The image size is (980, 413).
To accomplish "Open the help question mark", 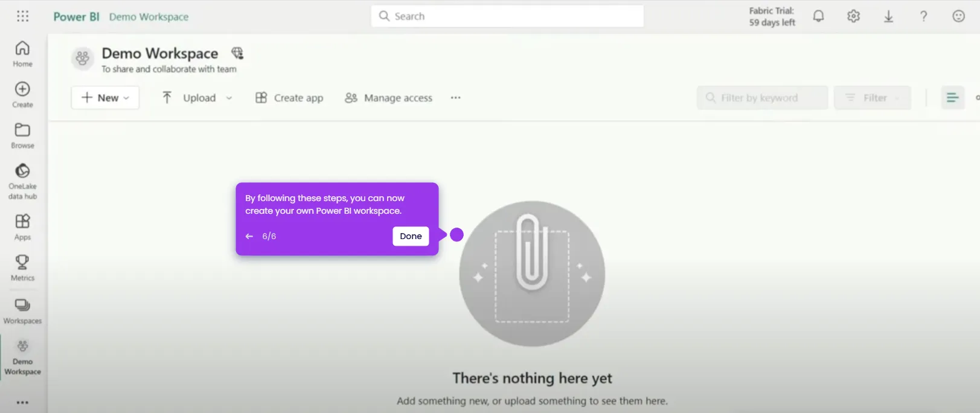I will tap(923, 16).
